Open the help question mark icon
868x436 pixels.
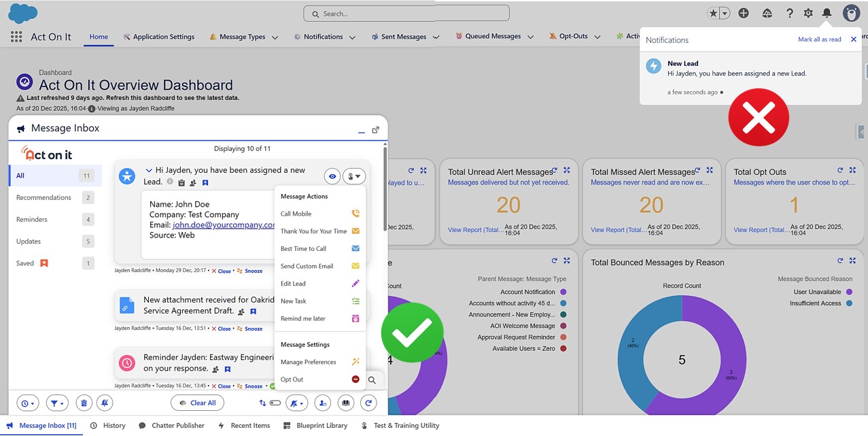tap(789, 13)
